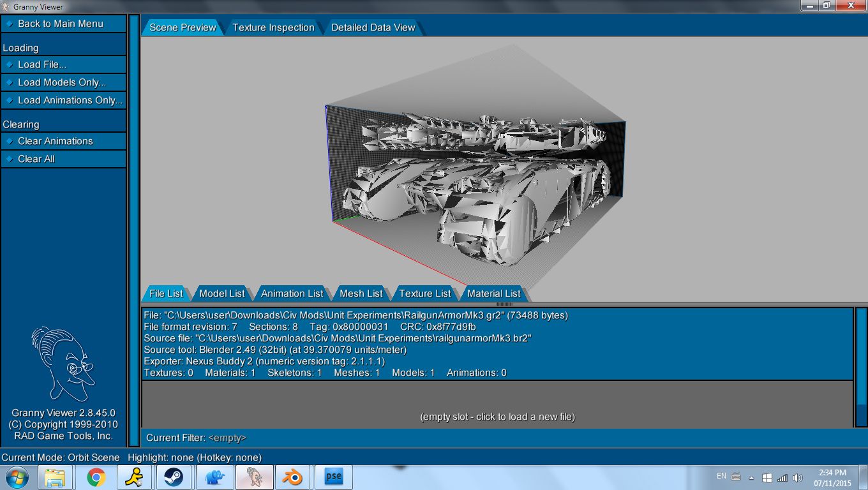868x490 pixels.
Task: Open the Mesh List tab
Action: [361, 293]
